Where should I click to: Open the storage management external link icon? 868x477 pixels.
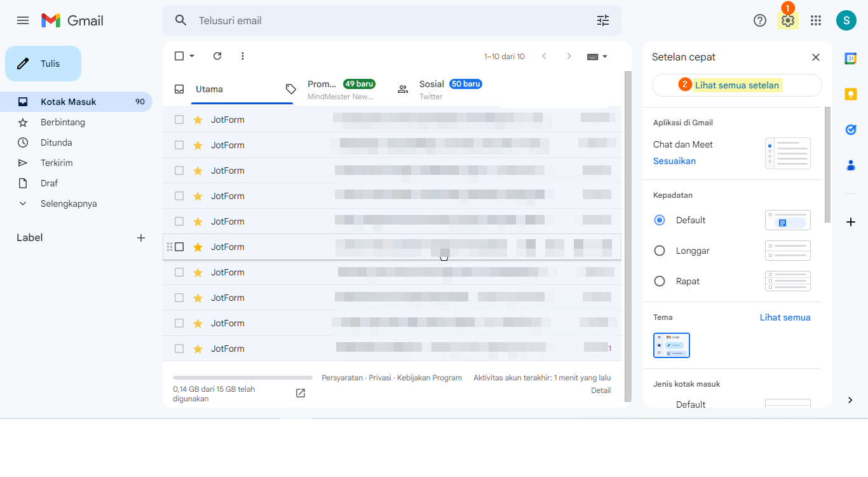(301, 393)
